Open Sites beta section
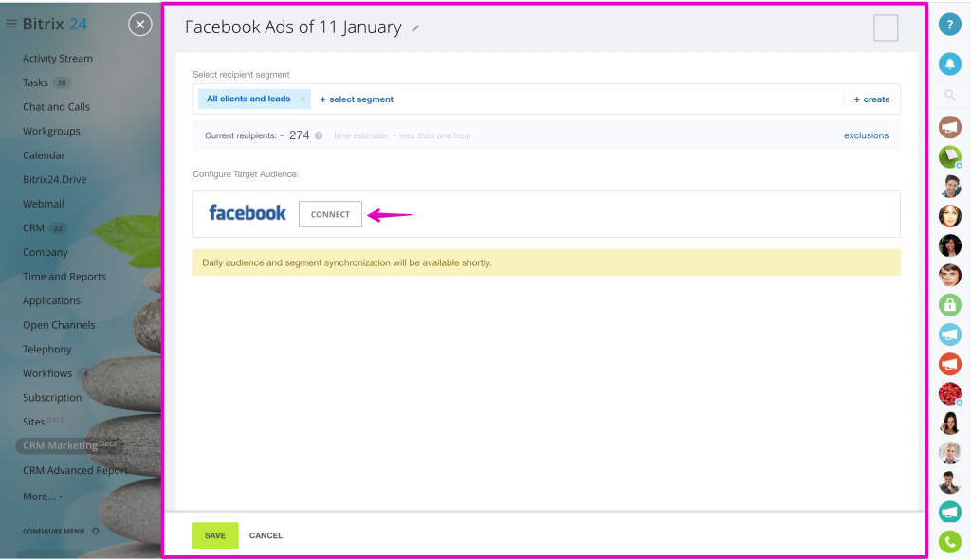 coord(43,421)
